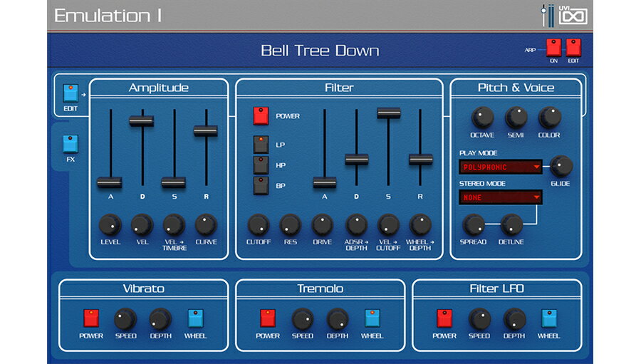Click the Amplitude Decay slider handle
This screenshot has width=641, height=364.
[x=142, y=121]
